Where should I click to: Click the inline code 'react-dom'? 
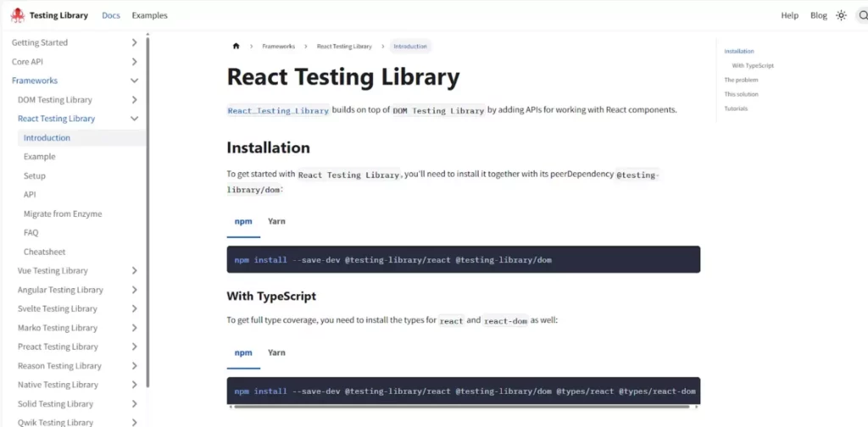[505, 321]
